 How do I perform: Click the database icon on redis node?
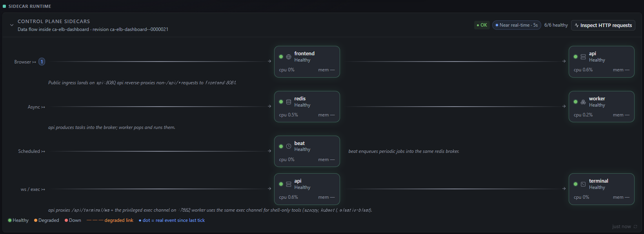point(289,102)
